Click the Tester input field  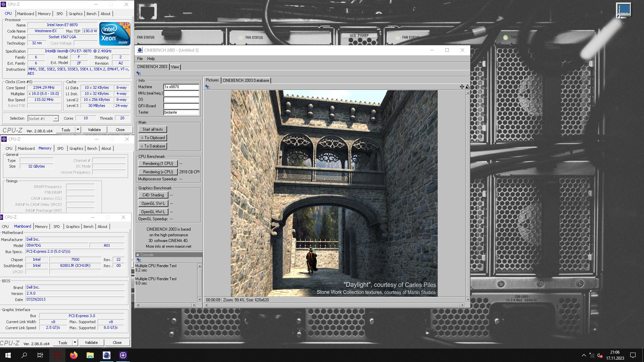pos(181,112)
